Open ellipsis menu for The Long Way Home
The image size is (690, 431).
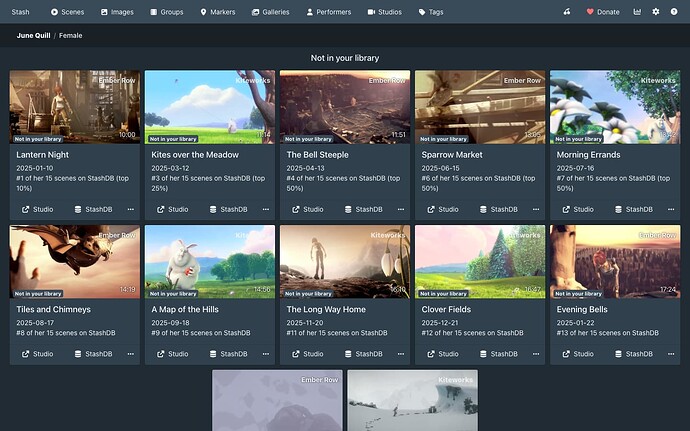point(401,354)
